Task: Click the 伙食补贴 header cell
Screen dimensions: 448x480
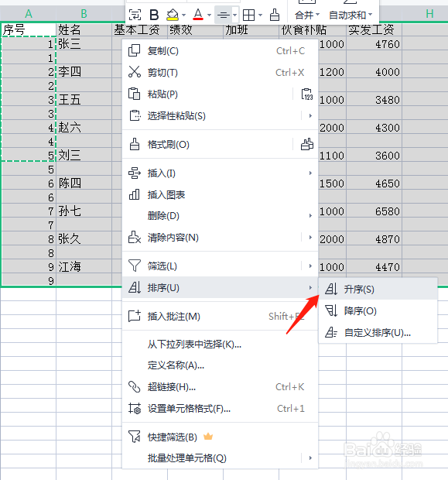Action: pos(313,29)
